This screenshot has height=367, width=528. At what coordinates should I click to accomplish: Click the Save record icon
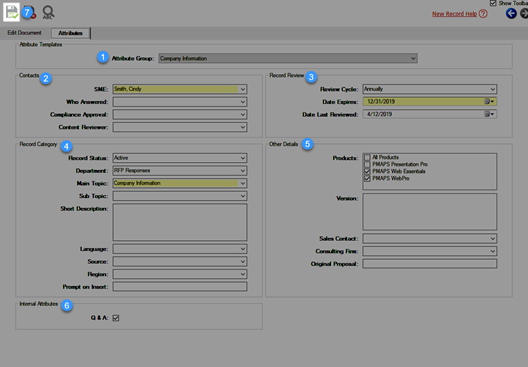[11, 12]
